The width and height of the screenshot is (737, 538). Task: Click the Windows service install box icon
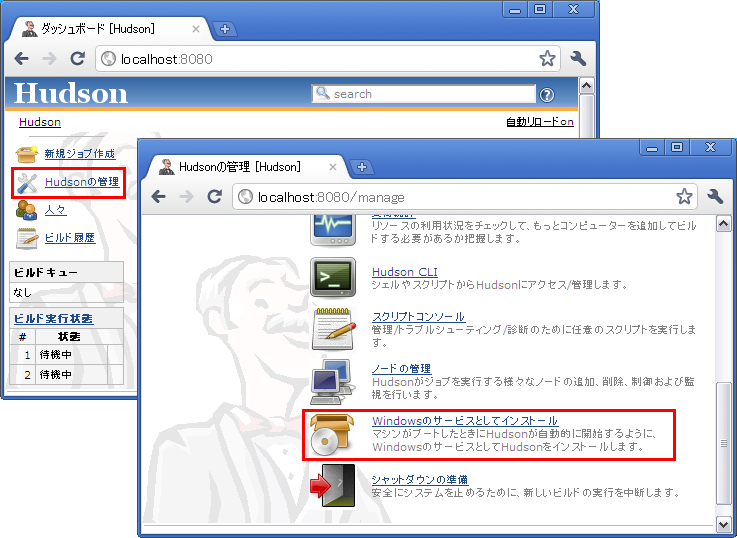332,434
